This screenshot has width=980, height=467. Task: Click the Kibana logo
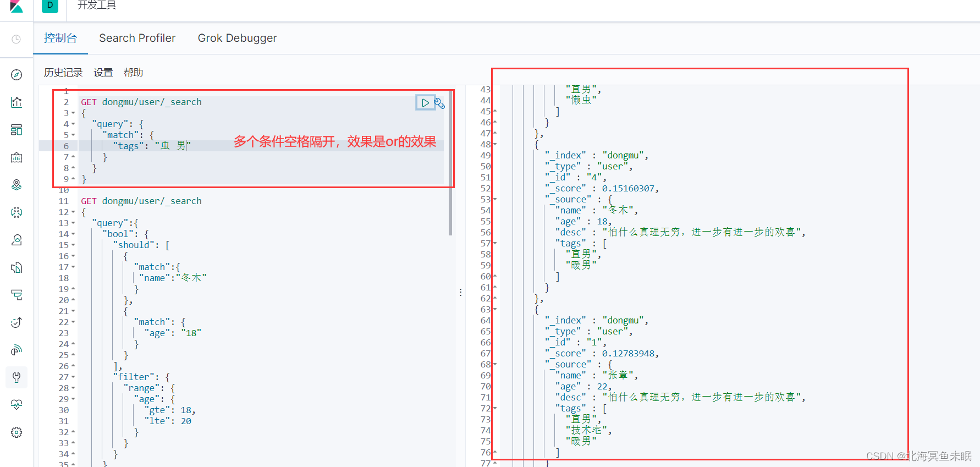(x=16, y=6)
